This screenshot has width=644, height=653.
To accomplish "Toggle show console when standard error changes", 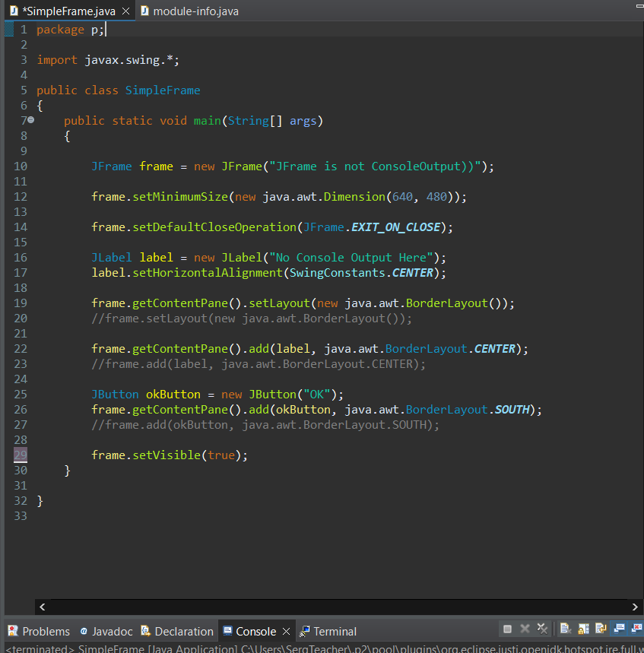I will coord(637,629).
